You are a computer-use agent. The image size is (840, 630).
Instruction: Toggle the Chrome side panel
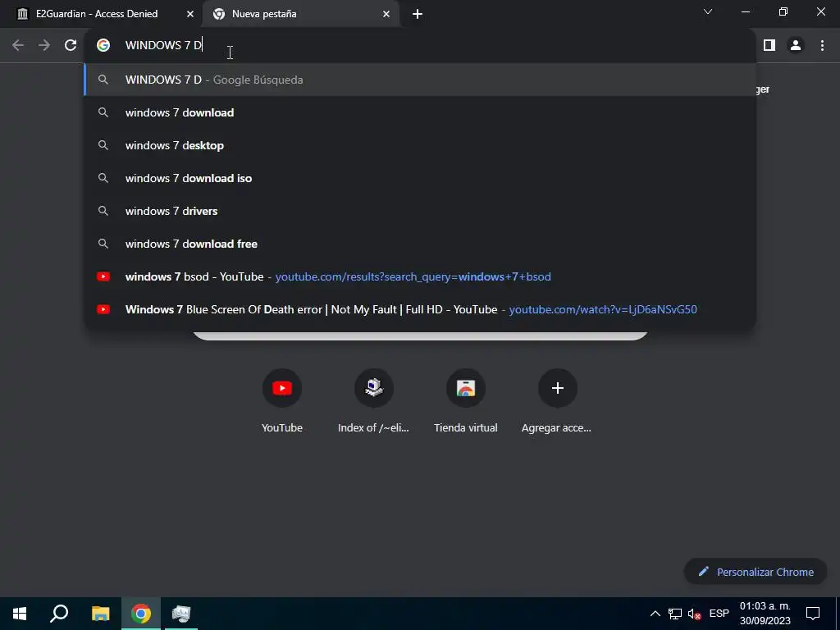[x=769, y=45]
